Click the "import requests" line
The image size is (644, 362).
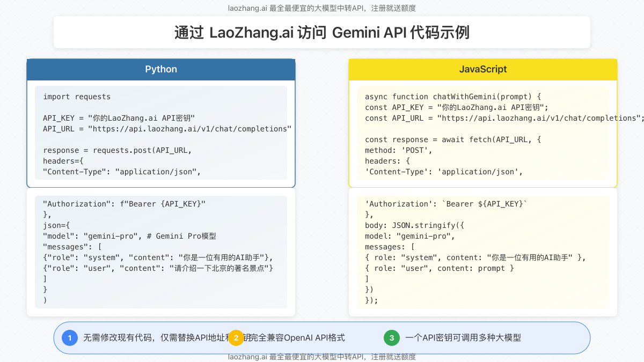pyautogui.click(x=77, y=97)
